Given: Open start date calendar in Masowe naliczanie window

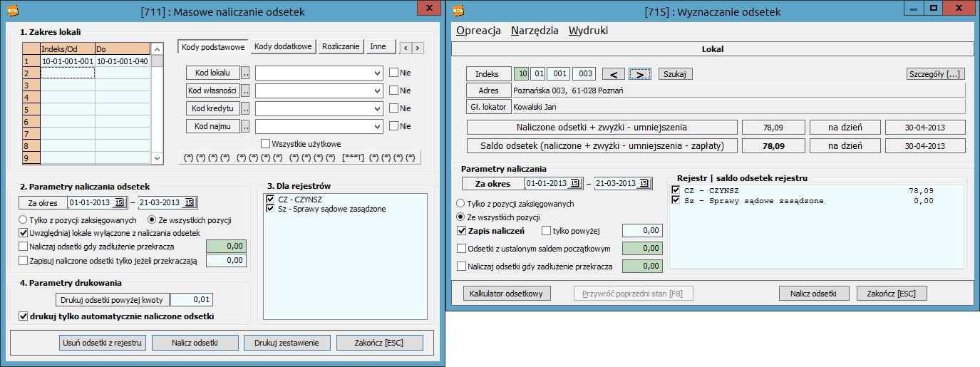Looking at the screenshot, I should pos(120,203).
